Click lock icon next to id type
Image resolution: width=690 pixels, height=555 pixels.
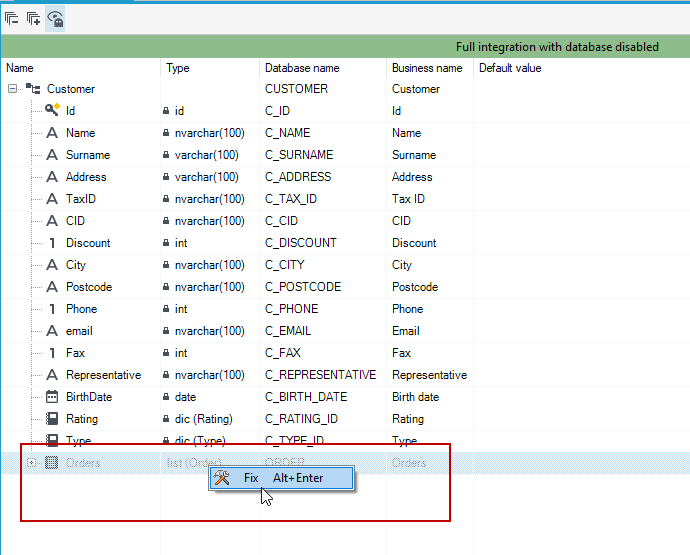(x=166, y=111)
